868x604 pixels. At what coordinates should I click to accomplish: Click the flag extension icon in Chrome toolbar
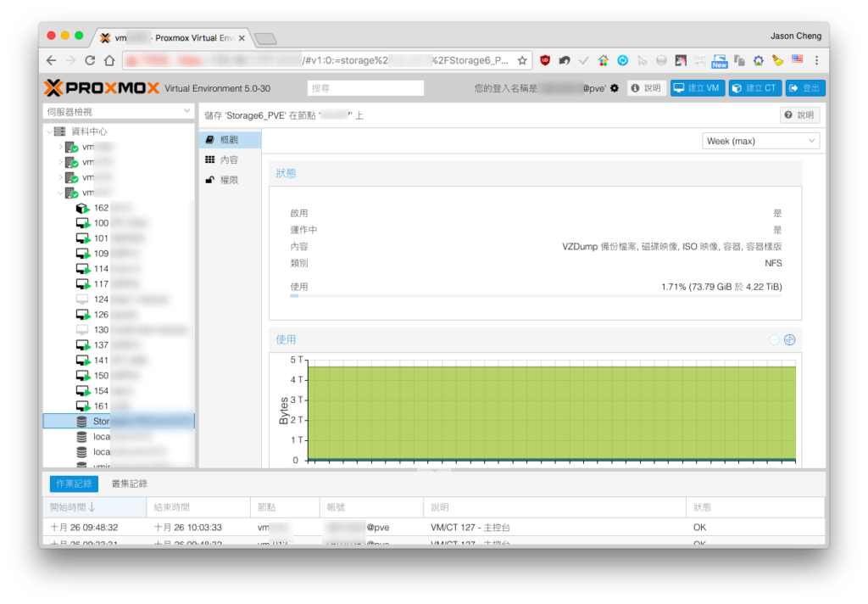click(x=797, y=59)
